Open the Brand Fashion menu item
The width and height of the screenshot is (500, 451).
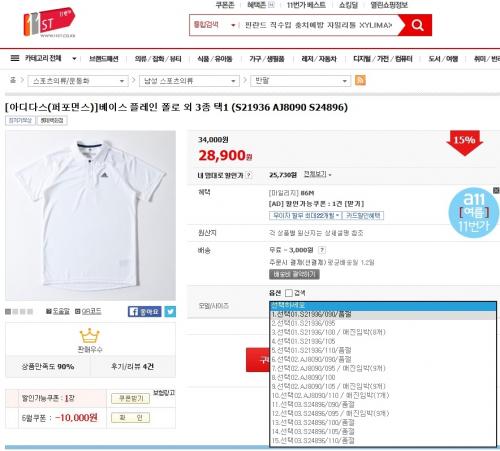click(x=104, y=59)
